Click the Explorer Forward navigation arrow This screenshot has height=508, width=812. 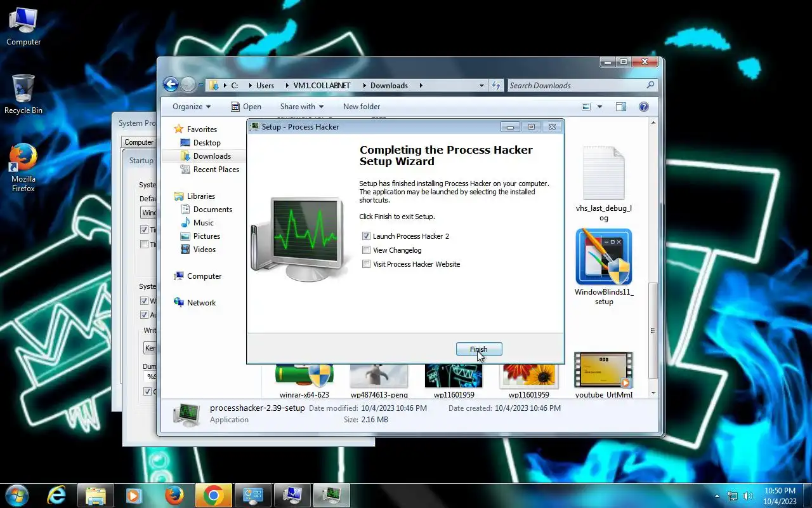click(x=188, y=84)
